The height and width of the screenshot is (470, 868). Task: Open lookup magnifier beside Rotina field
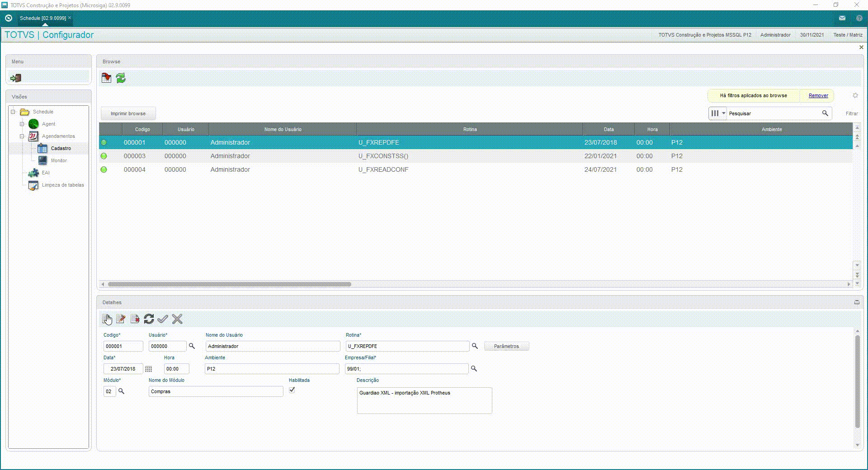[x=475, y=346]
